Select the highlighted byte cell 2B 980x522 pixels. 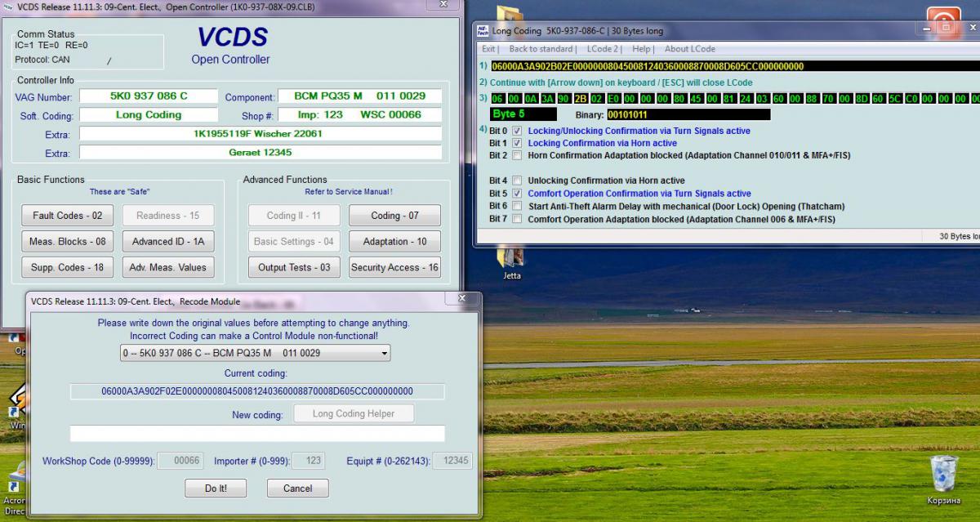pos(581,99)
